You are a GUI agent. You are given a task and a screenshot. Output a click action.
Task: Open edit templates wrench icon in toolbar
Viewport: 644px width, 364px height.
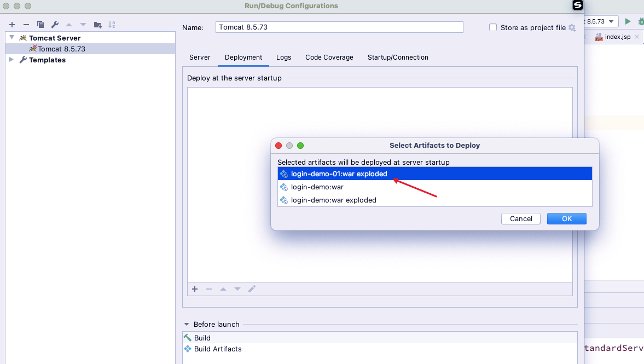tap(55, 25)
